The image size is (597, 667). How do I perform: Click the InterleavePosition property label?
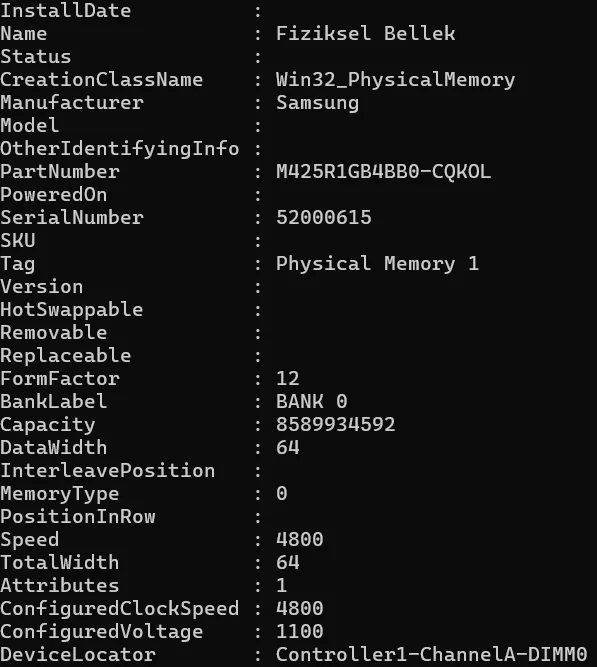click(x=108, y=470)
